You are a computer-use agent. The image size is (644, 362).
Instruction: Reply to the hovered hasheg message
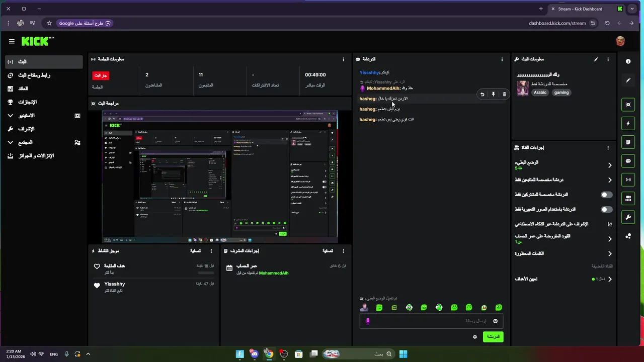click(482, 94)
